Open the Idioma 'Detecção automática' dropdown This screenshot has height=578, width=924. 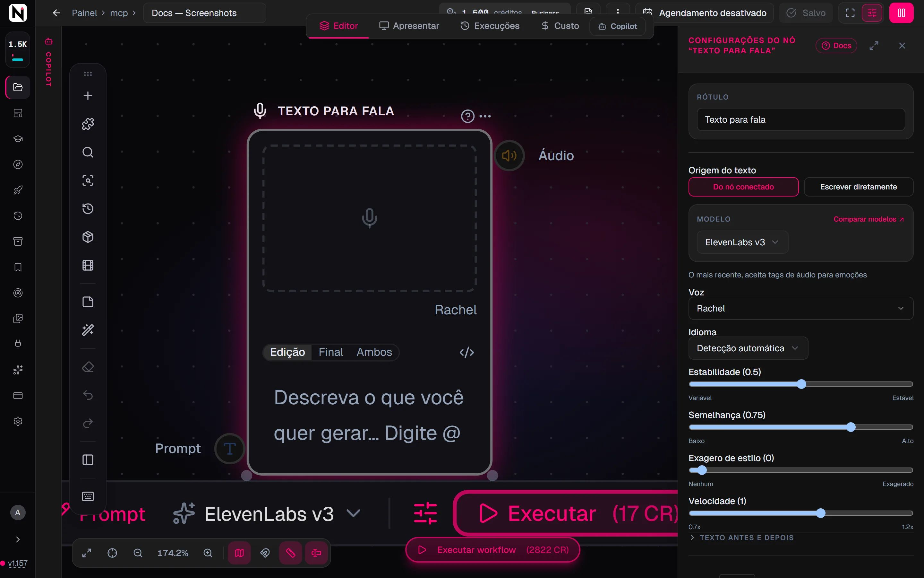click(748, 348)
